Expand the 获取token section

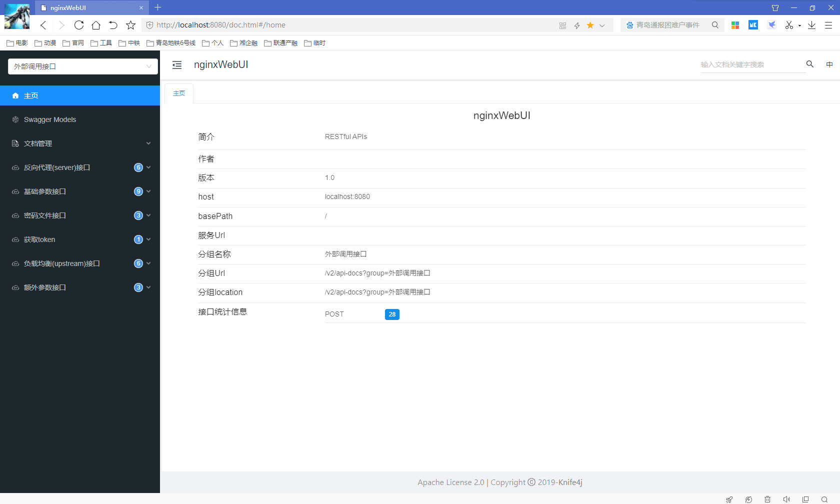coord(80,239)
